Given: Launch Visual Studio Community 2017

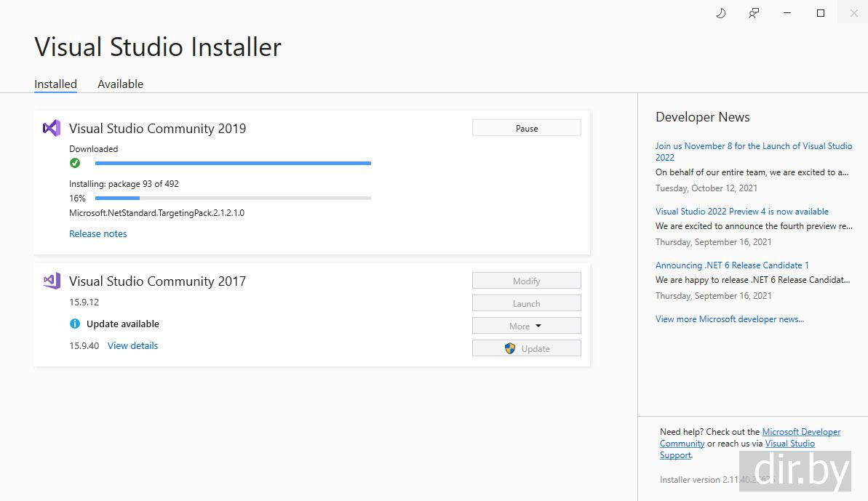Looking at the screenshot, I should 526,303.
